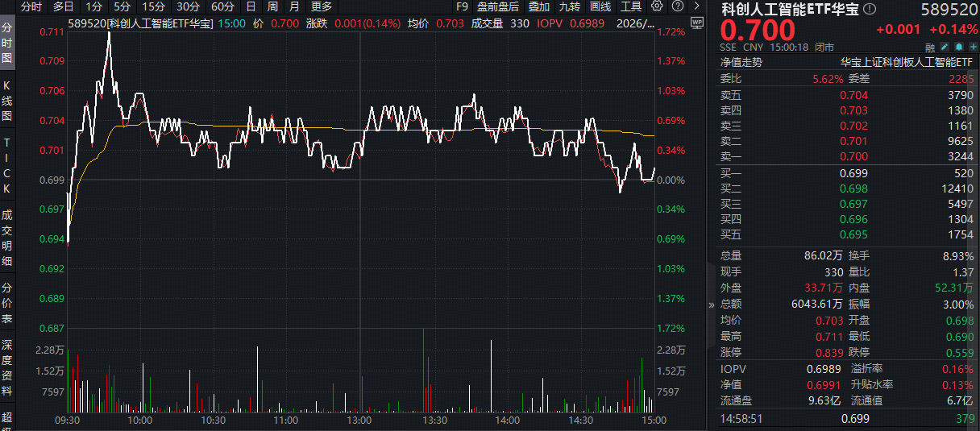Click the help question mark icon
The width and height of the screenshot is (980, 431).
tap(675, 6)
